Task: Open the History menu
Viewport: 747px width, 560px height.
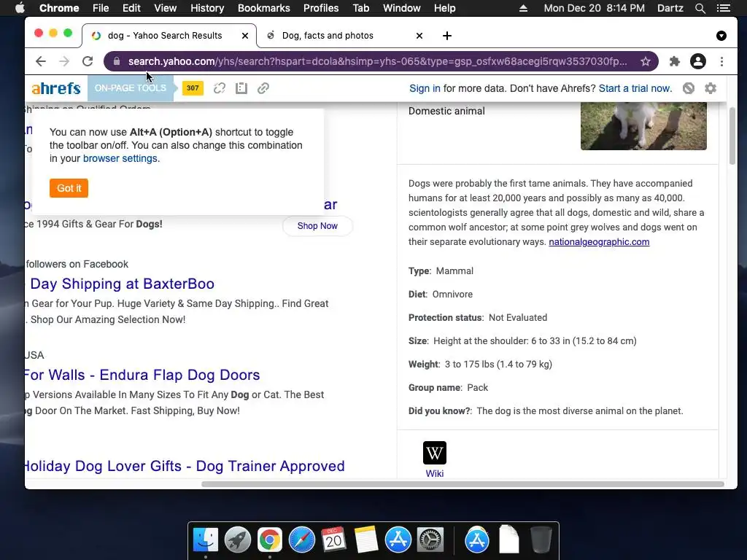Action: tap(207, 8)
